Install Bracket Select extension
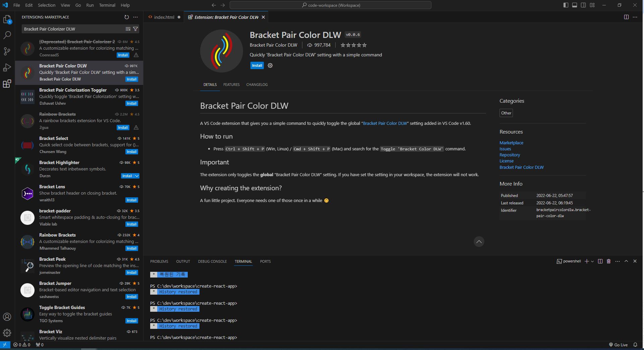Screen dimensions: 644x350 tap(131, 152)
